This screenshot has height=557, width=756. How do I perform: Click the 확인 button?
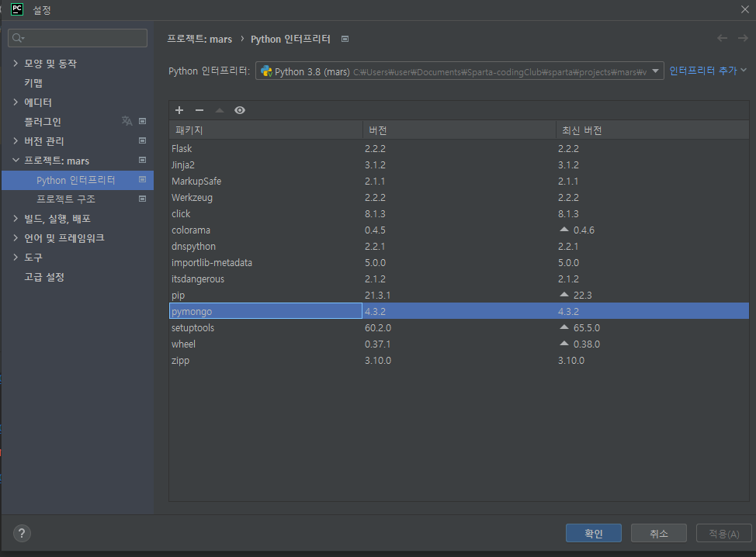[594, 533]
